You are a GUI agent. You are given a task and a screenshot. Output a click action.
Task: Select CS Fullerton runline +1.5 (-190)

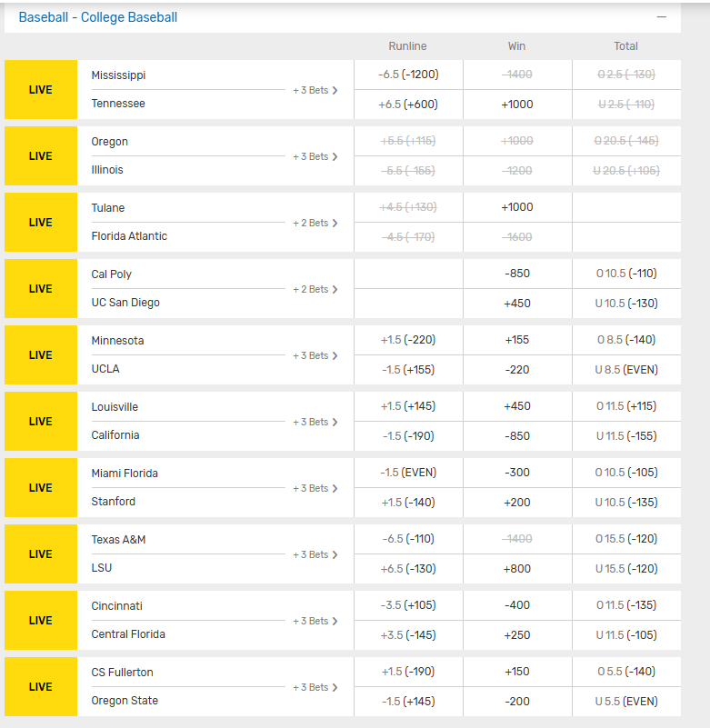408,672
